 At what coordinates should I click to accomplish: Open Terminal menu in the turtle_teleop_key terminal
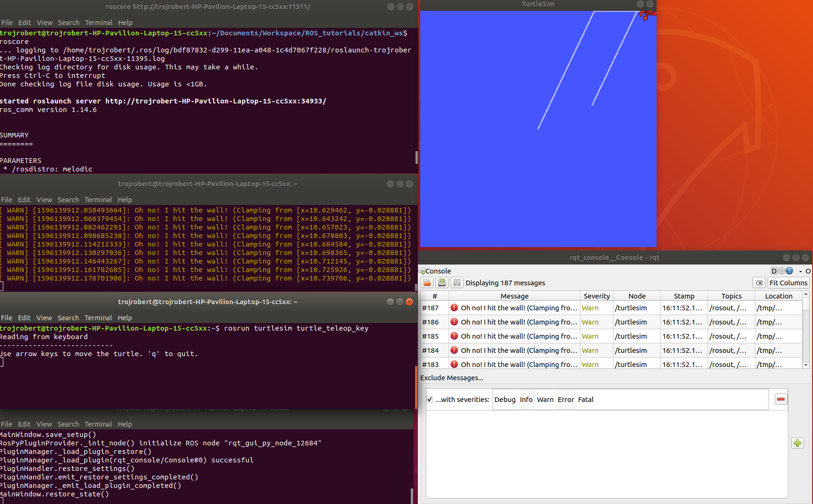click(x=98, y=318)
